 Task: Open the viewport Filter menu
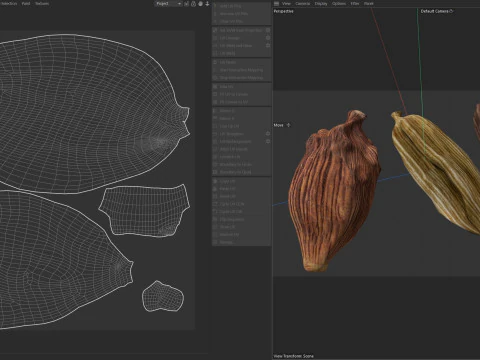[x=355, y=4]
